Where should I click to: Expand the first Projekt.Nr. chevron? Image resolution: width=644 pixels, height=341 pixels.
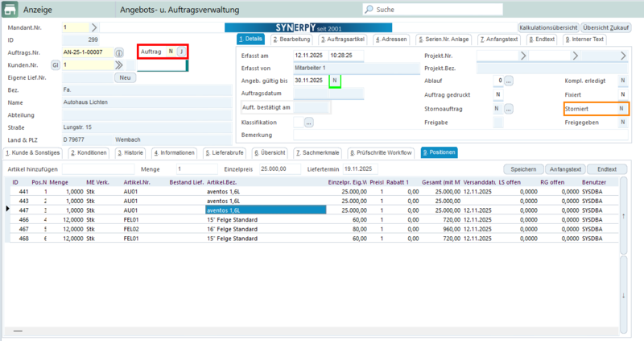click(x=522, y=55)
